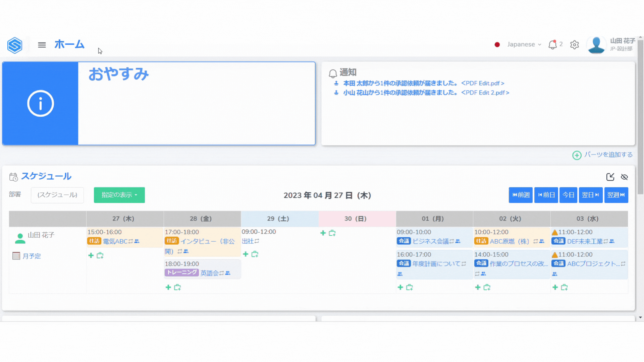
Task: Advance to next week 翌週
Action: coord(616,195)
